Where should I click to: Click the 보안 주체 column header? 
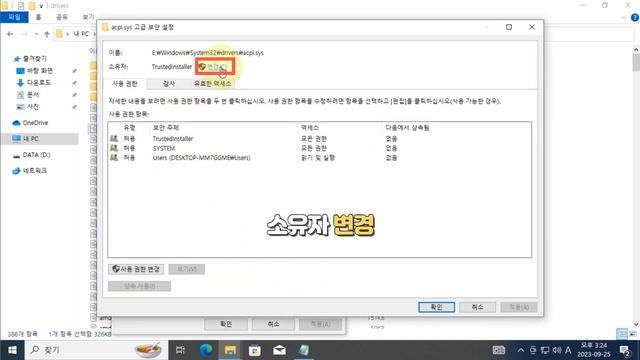pyautogui.click(x=166, y=128)
